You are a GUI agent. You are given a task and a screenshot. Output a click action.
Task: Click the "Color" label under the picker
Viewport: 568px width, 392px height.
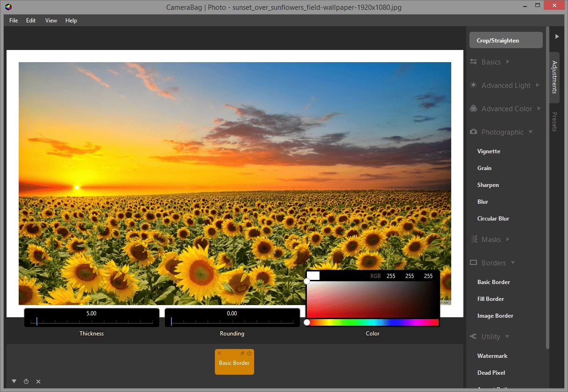click(x=373, y=334)
